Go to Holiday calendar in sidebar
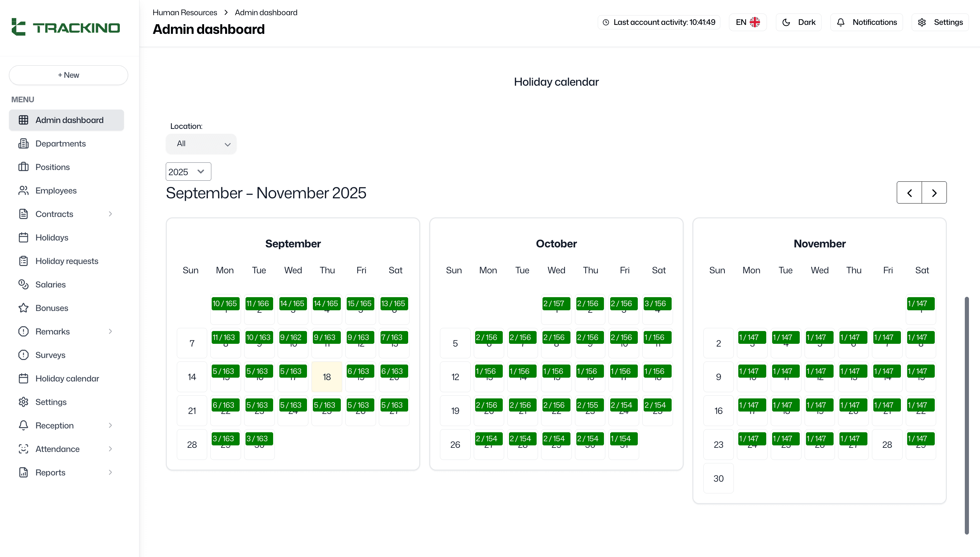The height and width of the screenshot is (557, 980). tap(67, 378)
